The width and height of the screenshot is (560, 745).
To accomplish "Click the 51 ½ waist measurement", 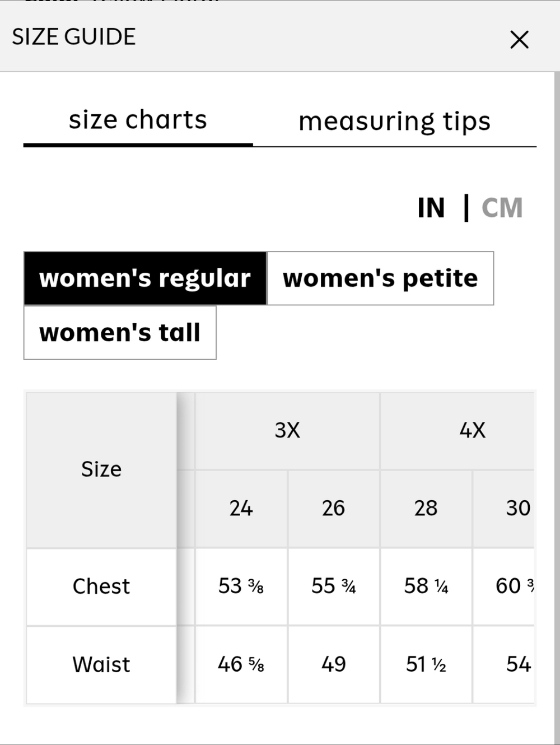I will tap(426, 665).
